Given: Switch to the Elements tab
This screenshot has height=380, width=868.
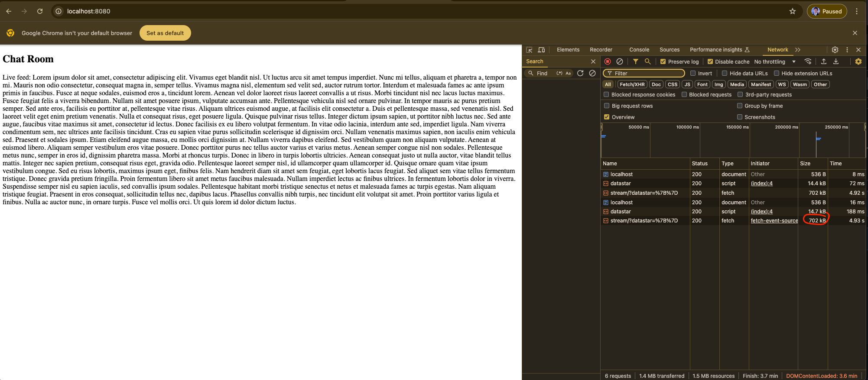Looking at the screenshot, I should click(568, 50).
